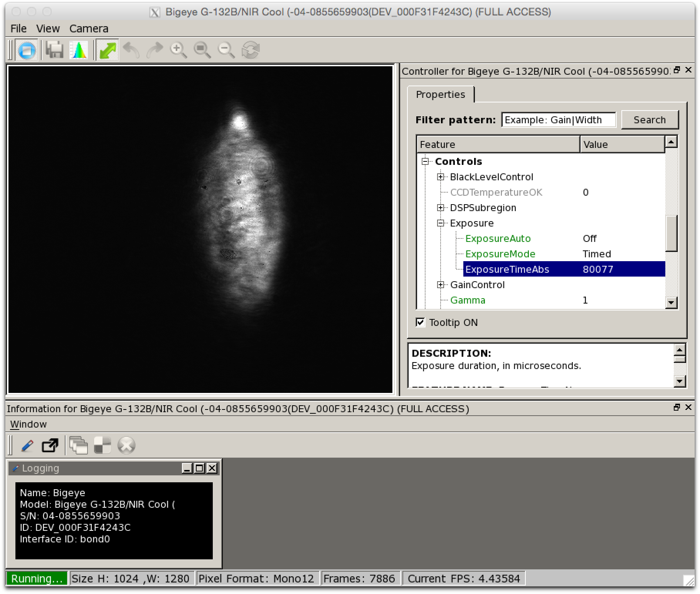Screen dimensions: 700x594
Task: Toggle the fit-to-window green arrow icon
Action: coord(108,50)
